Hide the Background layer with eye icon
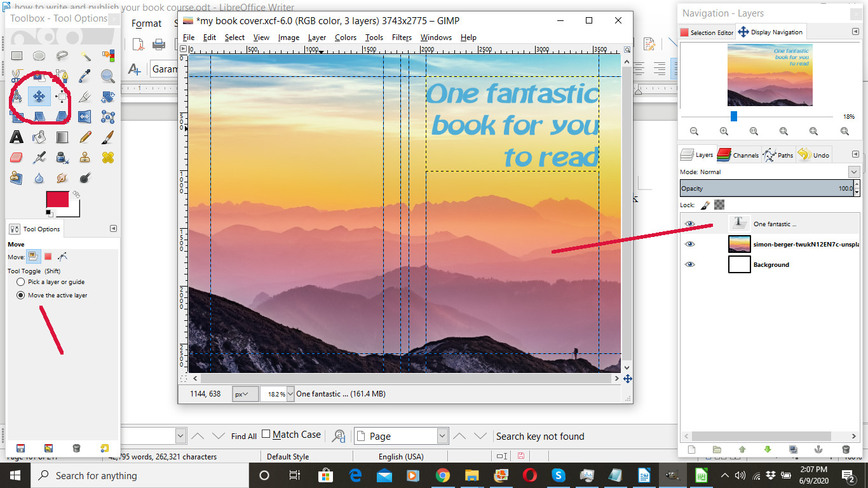The width and height of the screenshot is (868, 488). click(x=690, y=265)
